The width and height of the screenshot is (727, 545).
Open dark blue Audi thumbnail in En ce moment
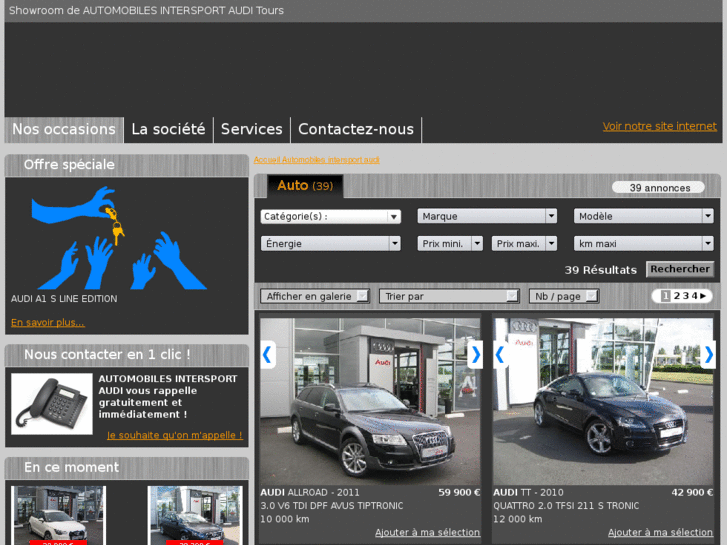pyautogui.click(x=195, y=515)
